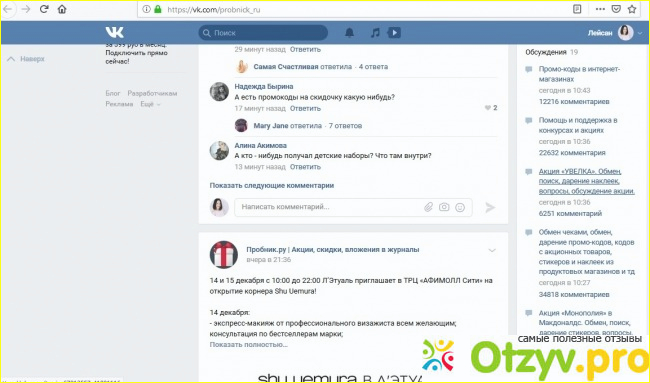Open Помощь и поддержка в конкурсах discussion
The image size is (650, 383).
click(578, 125)
